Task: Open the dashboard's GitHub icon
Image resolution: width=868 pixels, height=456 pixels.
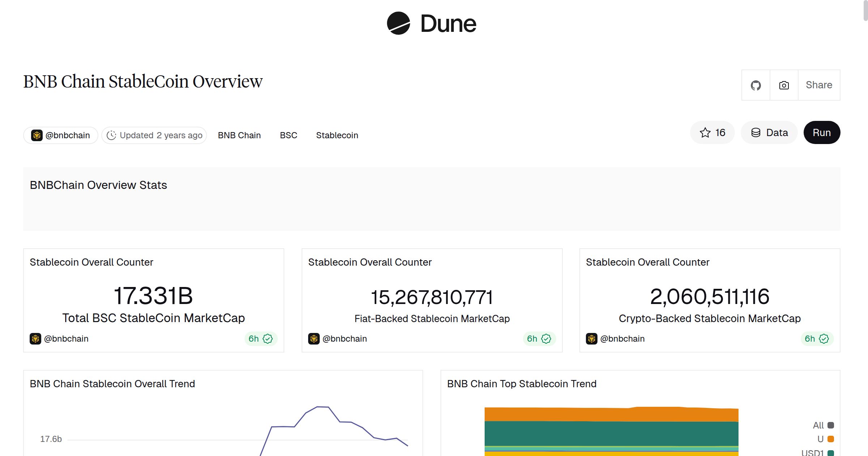Action: tap(756, 85)
